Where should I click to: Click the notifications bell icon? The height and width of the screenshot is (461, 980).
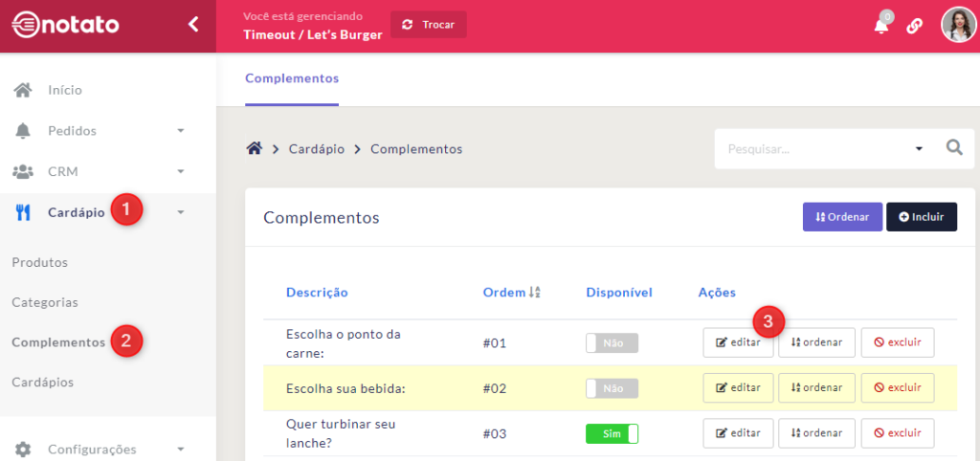click(x=881, y=26)
